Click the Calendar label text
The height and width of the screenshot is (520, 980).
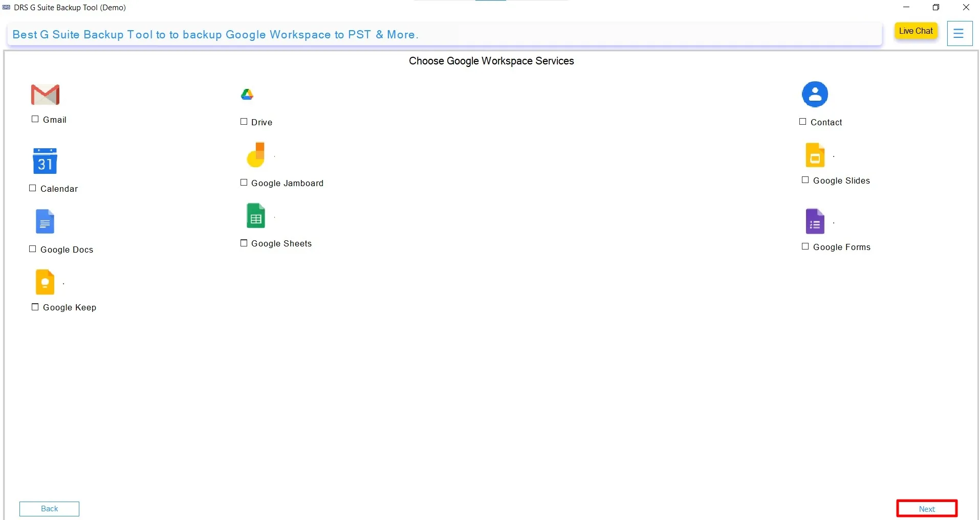(x=59, y=189)
